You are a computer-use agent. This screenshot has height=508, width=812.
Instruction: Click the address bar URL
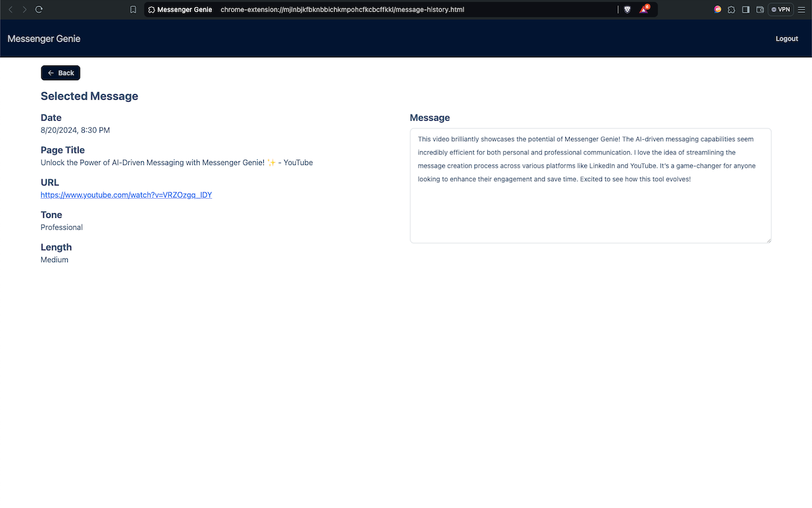pyautogui.click(x=343, y=10)
